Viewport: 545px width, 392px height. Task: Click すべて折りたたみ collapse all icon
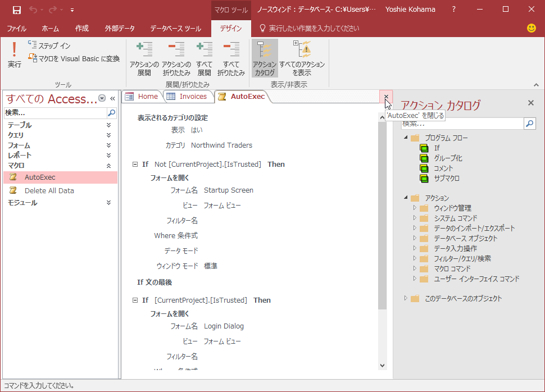[231, 58]
